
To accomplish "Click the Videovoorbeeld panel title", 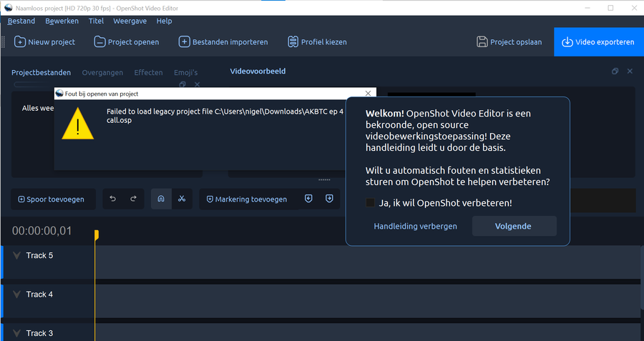I will (258, 71).
